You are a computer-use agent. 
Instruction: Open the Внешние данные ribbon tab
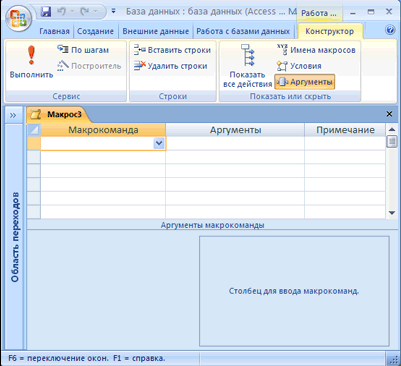tap(156, 31)
